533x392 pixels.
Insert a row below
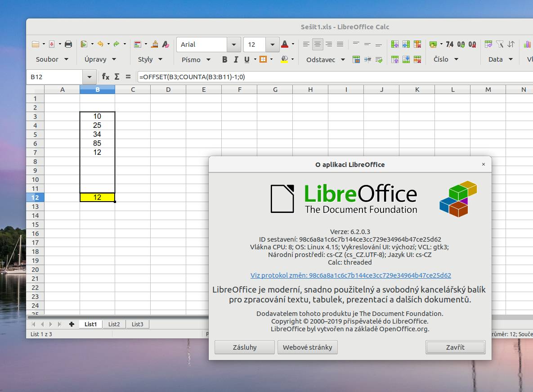pyautogui.click(x=406, y=59)
